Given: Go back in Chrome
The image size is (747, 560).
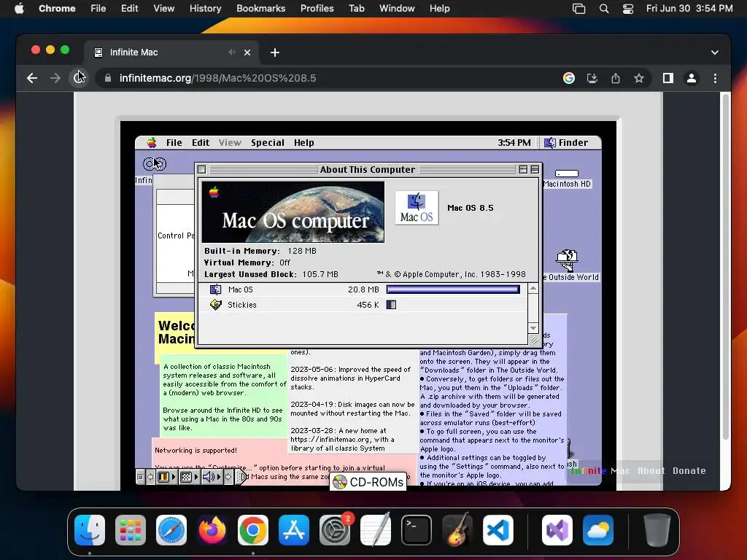Looking at the screenshot, I should tap(32, 78).
